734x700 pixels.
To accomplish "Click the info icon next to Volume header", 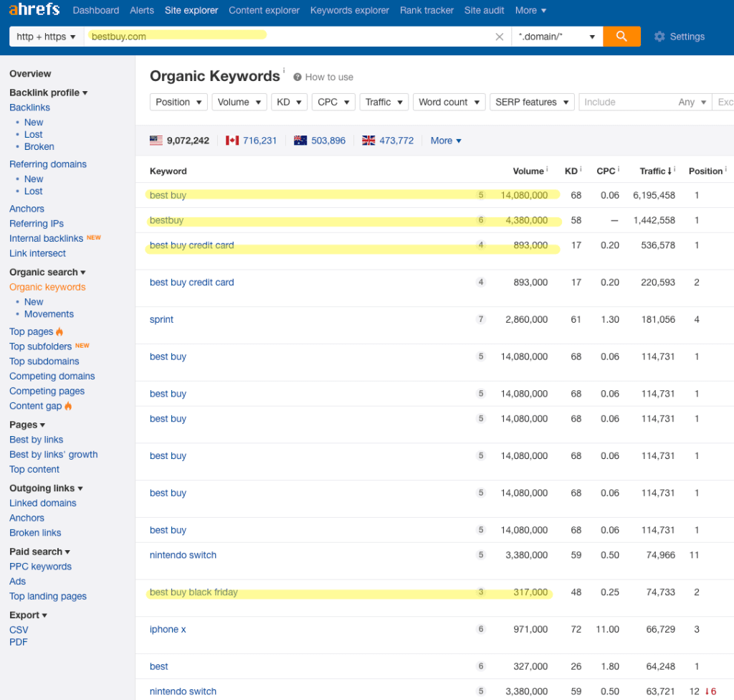I will [547, 169].
